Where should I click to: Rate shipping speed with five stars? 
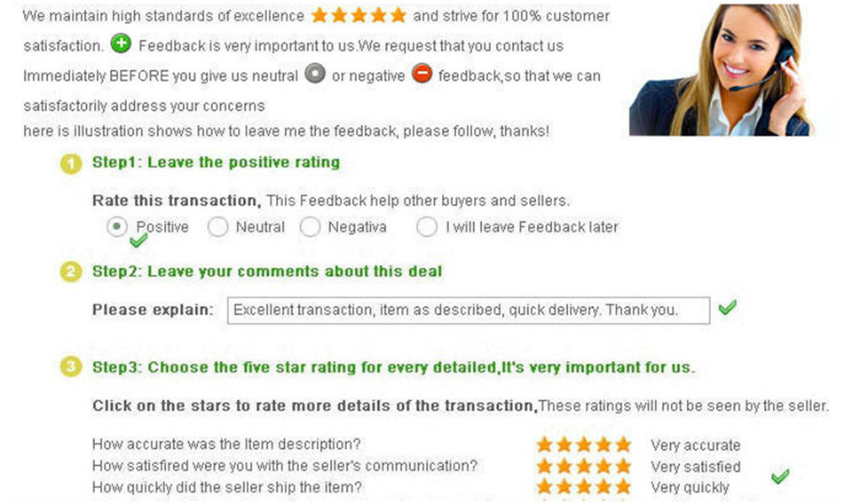click(622, 486)
